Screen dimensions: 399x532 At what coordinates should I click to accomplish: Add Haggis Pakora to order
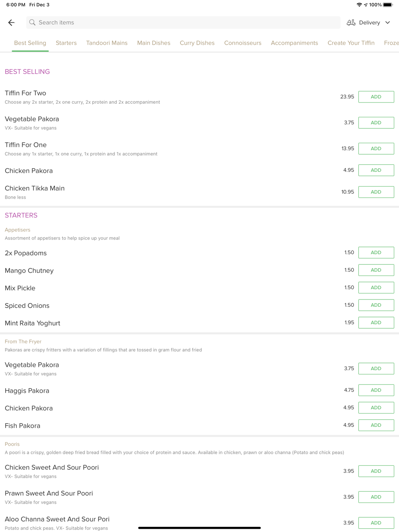point(376,390)
